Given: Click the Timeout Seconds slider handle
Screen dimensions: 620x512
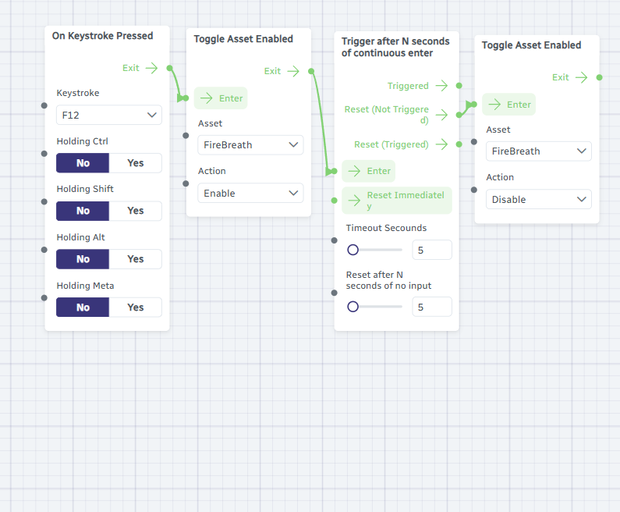Looking at the screenshot, I should click(353, 250).
